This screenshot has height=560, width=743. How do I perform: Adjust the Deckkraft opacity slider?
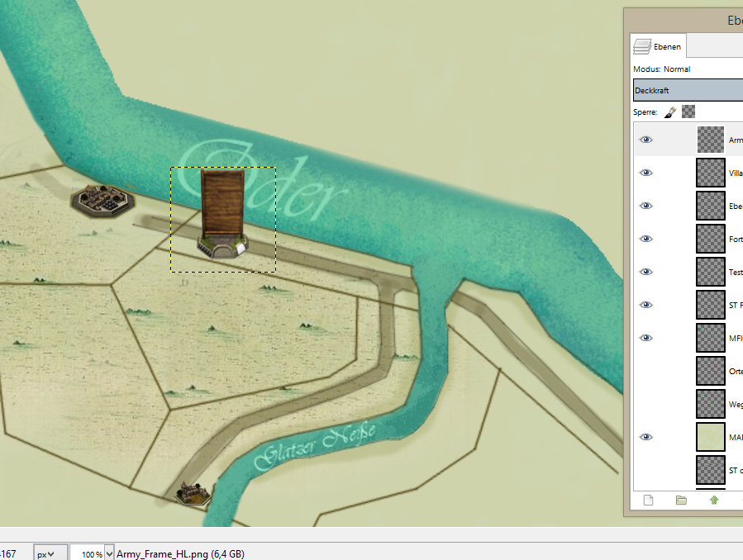click(x=688, y=90)
